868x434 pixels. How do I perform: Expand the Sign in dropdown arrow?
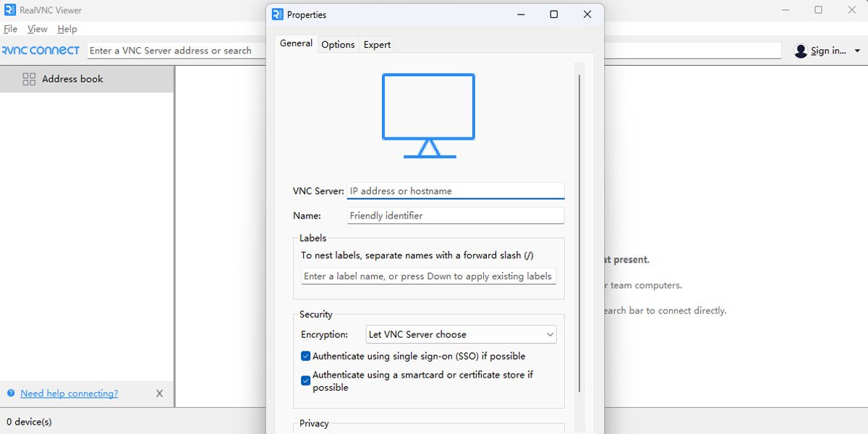click(857, 51)
